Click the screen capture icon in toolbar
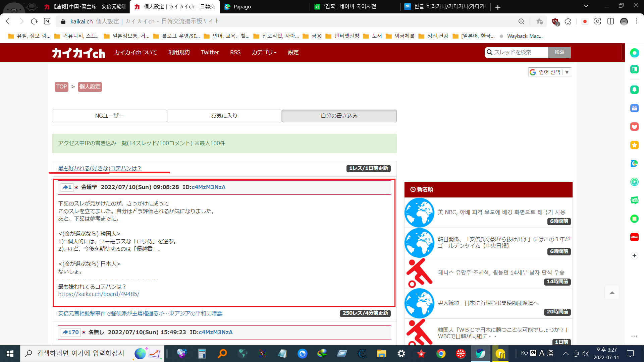Viewport: 644px width, 362px height. point(597,21)
